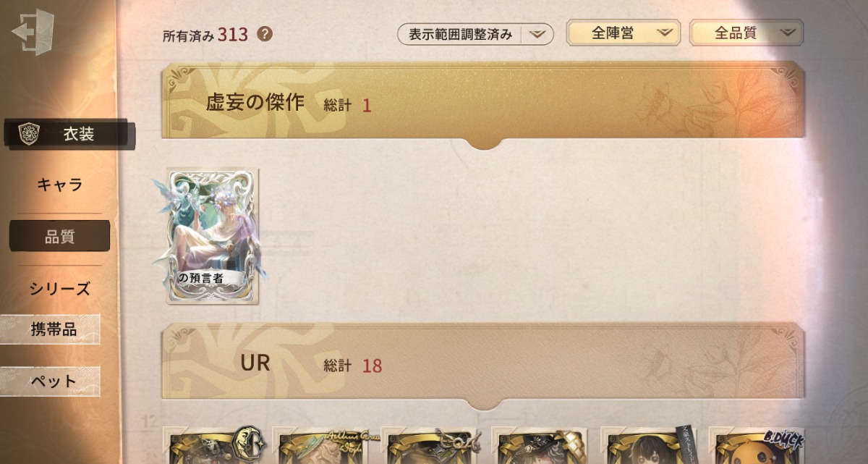Go to the ペット tab
Screen dimensions: 868x464
(x=51, y=381)
